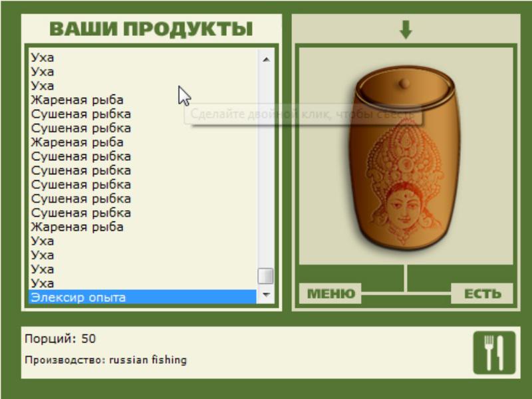The height and width of the screenshot is (399, 532).
Task: Select Жареная рыба row just above lower Уха group
Action: (x=142, y=227)
